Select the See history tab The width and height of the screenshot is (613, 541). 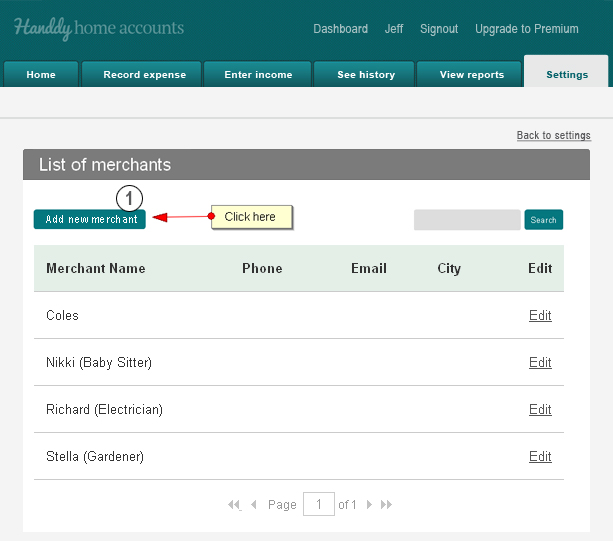366,74
